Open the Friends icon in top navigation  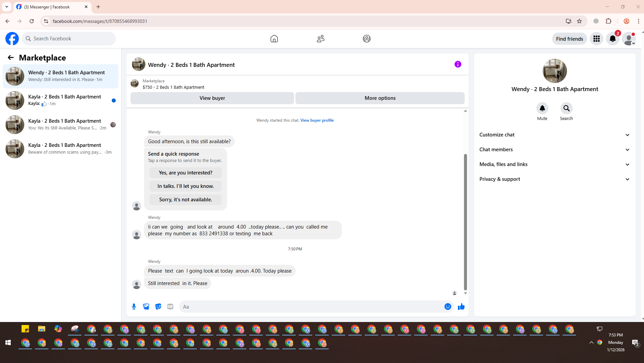pos(321,39)
